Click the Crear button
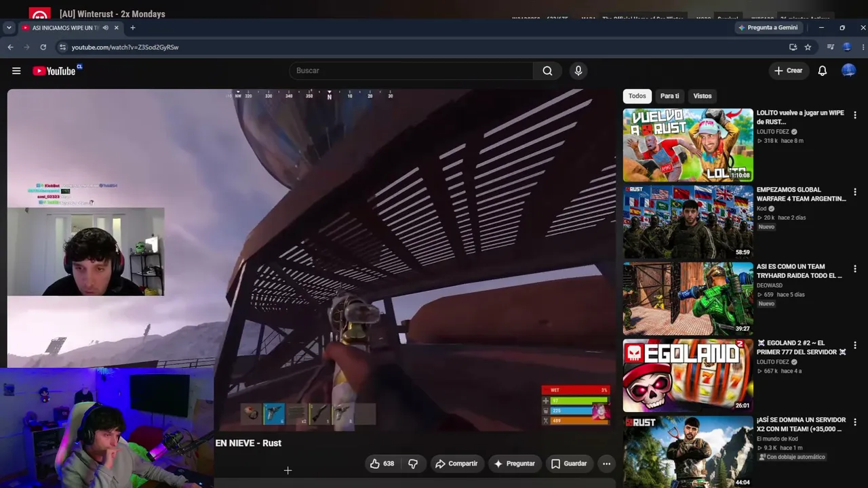The image size is (868, 488). tap(789, 70)
